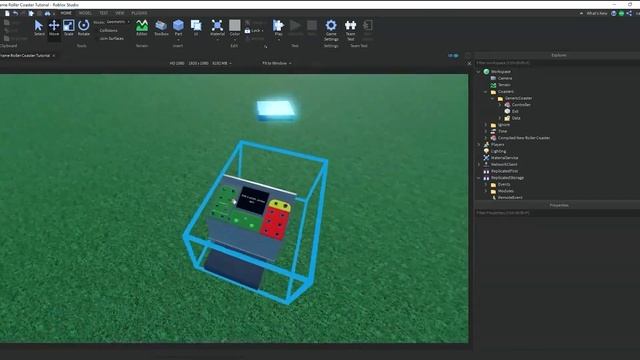Collapse the ReplicatedStorage node
The height and width of the screenshot is (360, 640).
(x=479, y=178)
